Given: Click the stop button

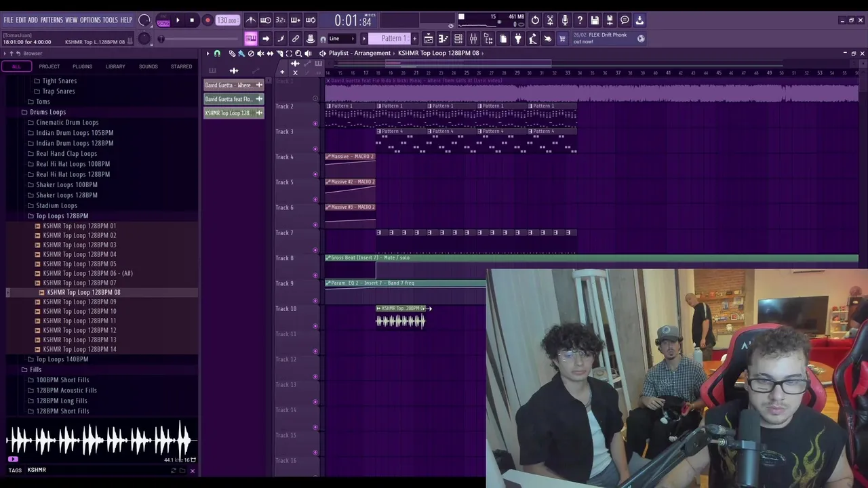Looking at the screenshot, I should tap(192, 20).
